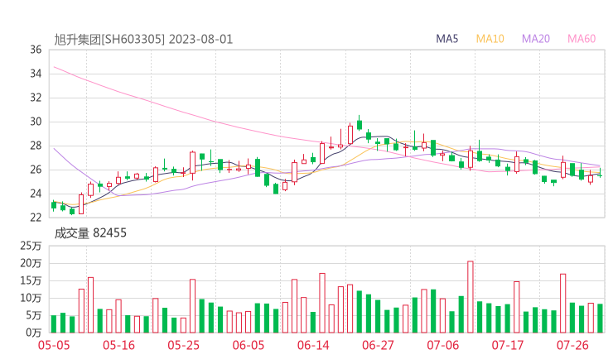Click the MA10 legend label

coord(490,39)
